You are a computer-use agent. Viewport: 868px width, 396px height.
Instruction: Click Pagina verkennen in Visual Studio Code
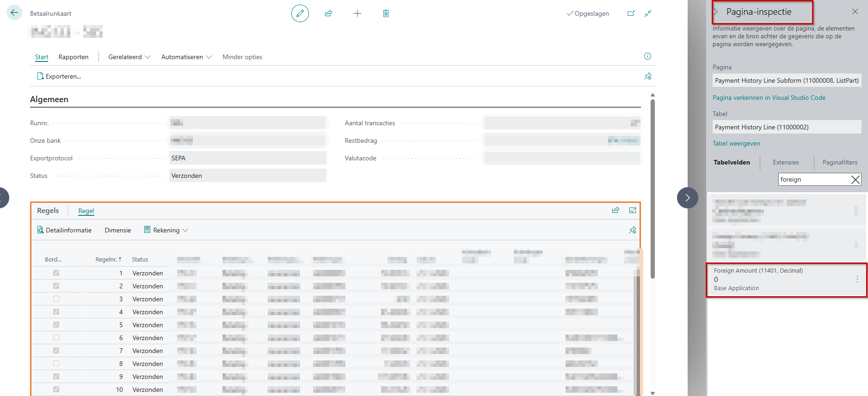[x=769, y=97]
